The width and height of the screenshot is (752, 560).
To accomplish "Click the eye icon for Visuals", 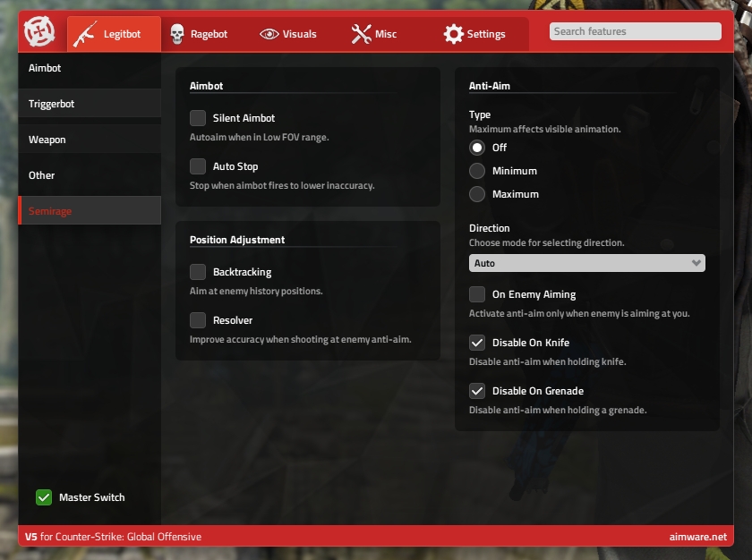I will coord(269,34).
